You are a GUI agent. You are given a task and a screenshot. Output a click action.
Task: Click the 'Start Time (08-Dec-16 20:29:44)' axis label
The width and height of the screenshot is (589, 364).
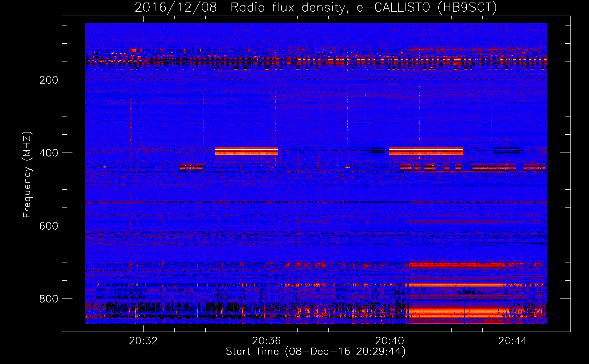click(x=316, y=352)
